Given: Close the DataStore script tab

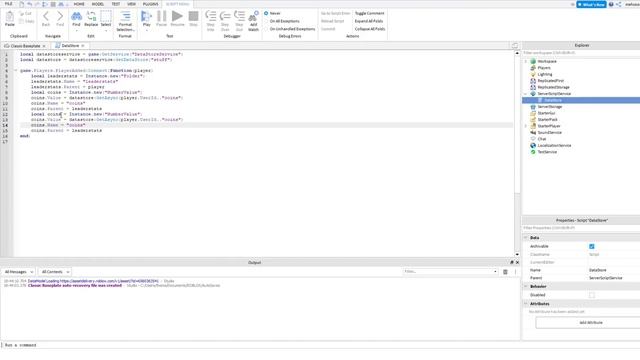Looking at the screenshot, I should pyautogui.click(x=83, y=46).
